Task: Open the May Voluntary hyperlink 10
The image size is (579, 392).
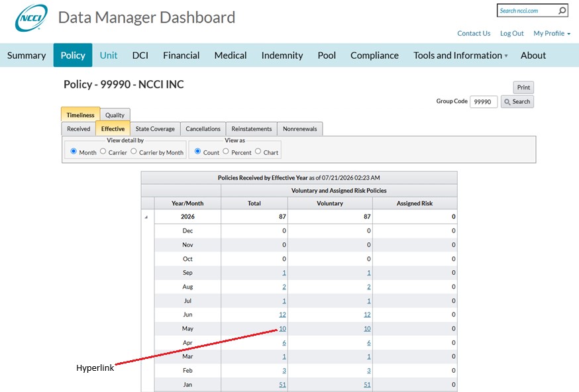Action: coord(367,328)
